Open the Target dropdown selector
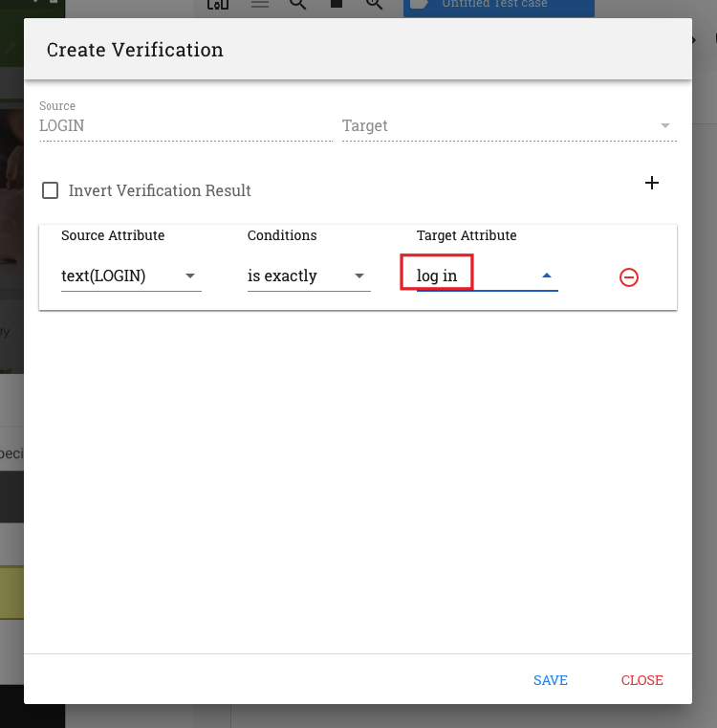Viewport: 717px width, 728px height. tap(510, 125)
